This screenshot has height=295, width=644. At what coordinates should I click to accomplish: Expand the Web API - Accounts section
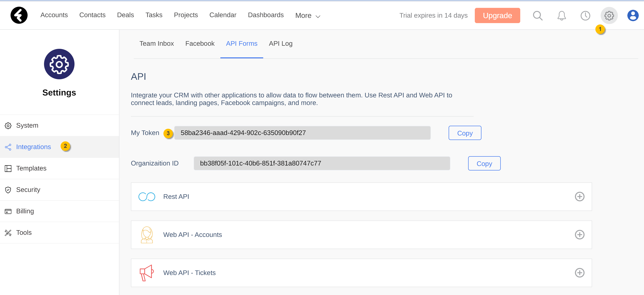pyautogui.click(x=579, y=235)
